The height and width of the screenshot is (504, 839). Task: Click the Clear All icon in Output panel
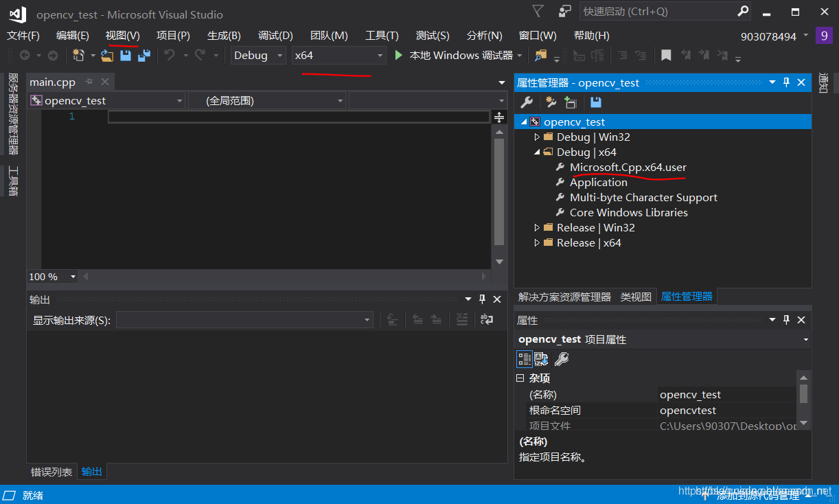pos(462,319)
